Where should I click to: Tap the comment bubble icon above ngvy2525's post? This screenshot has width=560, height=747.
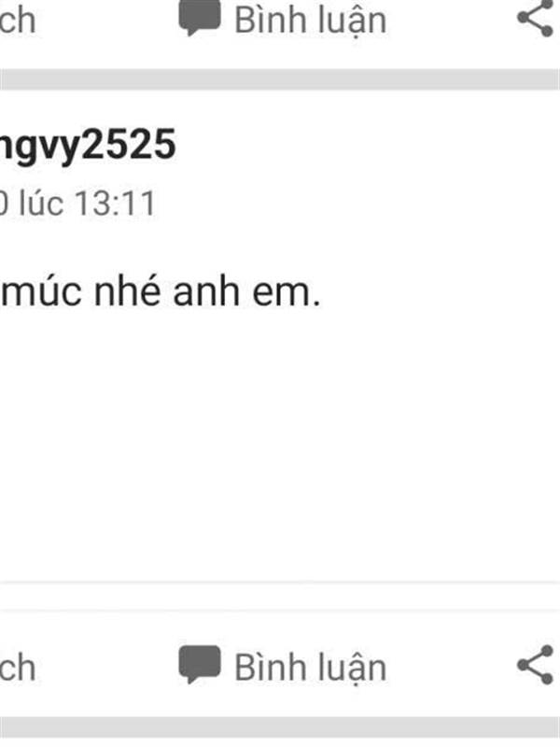[200, 18]
